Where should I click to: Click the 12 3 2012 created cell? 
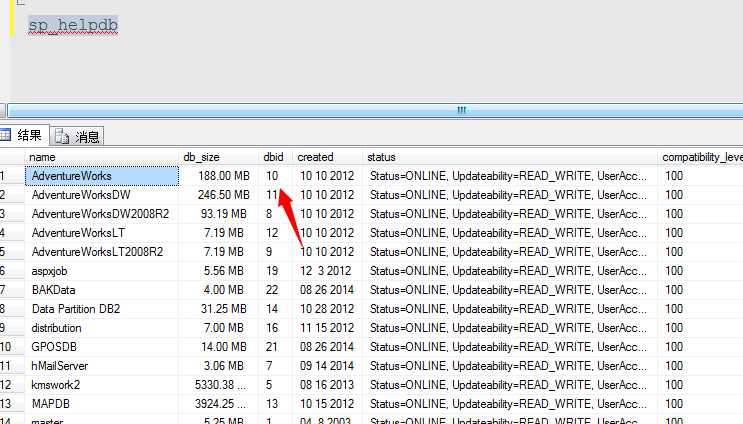pyautogui.click(x=327, y=271)
